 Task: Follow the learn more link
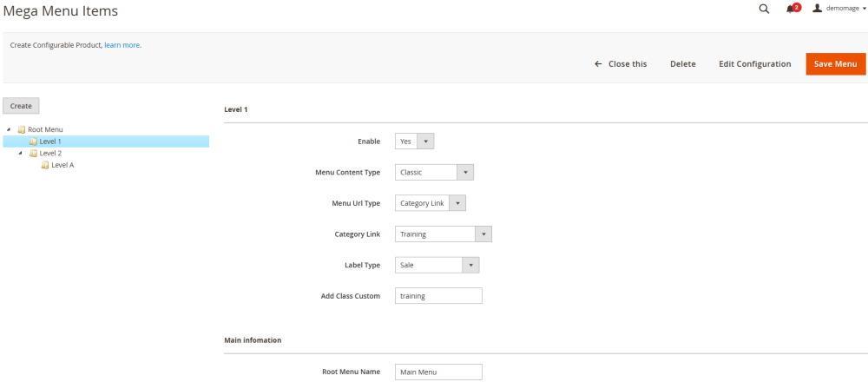(122, 45)
